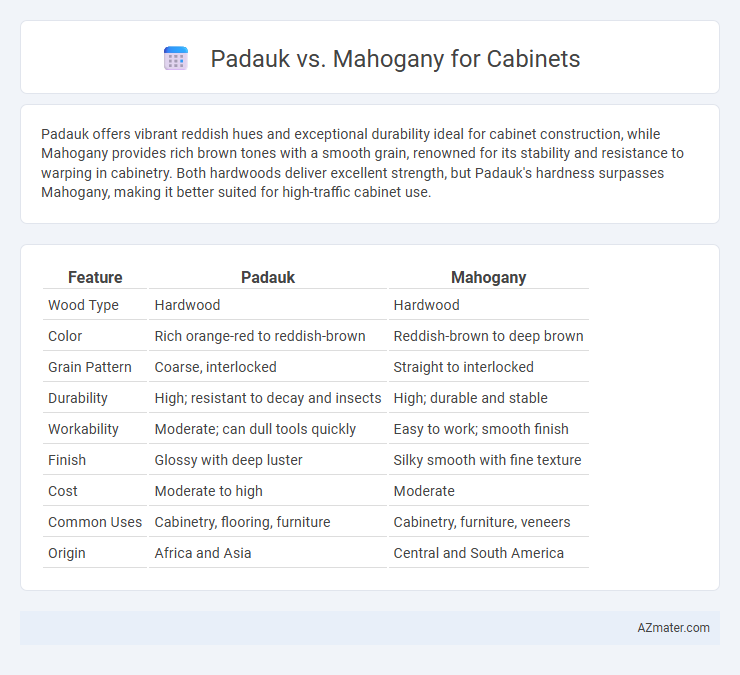The image size is (740, 675).
Task: Select the Workability row label
Action: pos(83,429)
